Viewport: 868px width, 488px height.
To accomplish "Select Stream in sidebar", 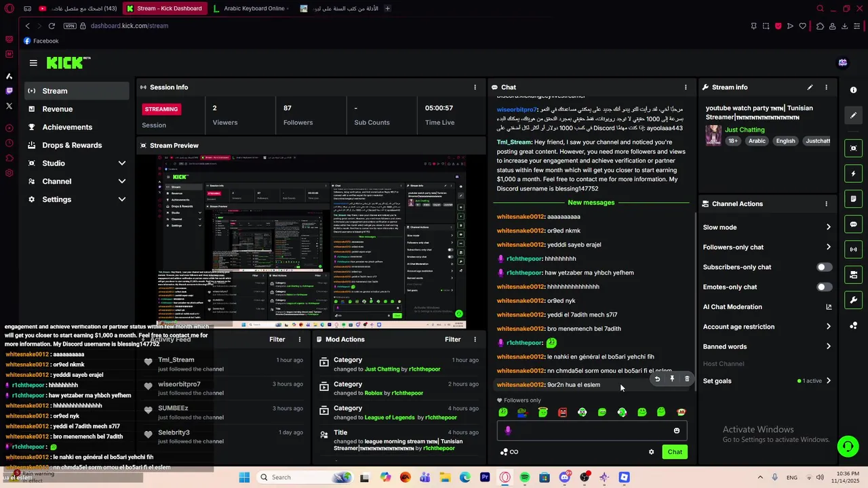I will [x=77, y=91].
